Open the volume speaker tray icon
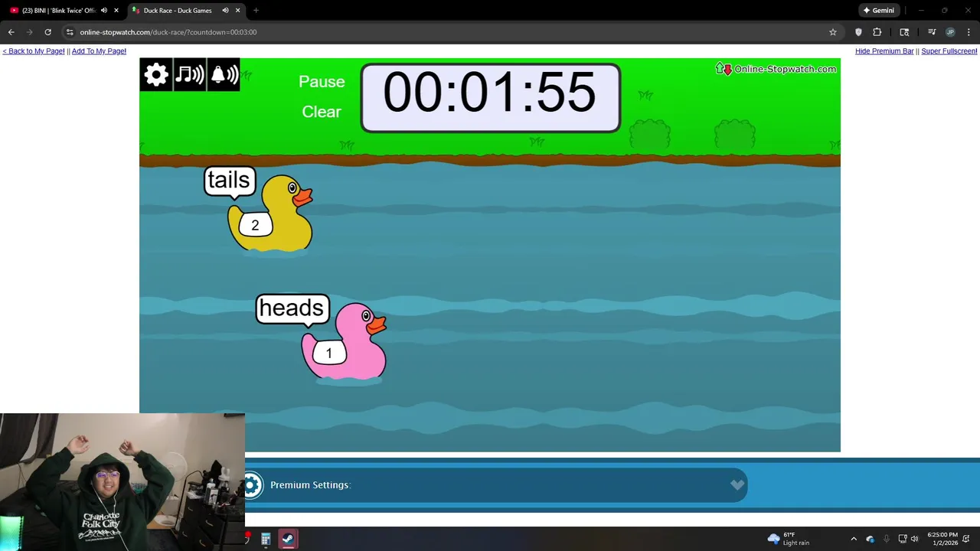Image resolution: width=980 pixels, height=551 pixels. [x=914, y=539]
